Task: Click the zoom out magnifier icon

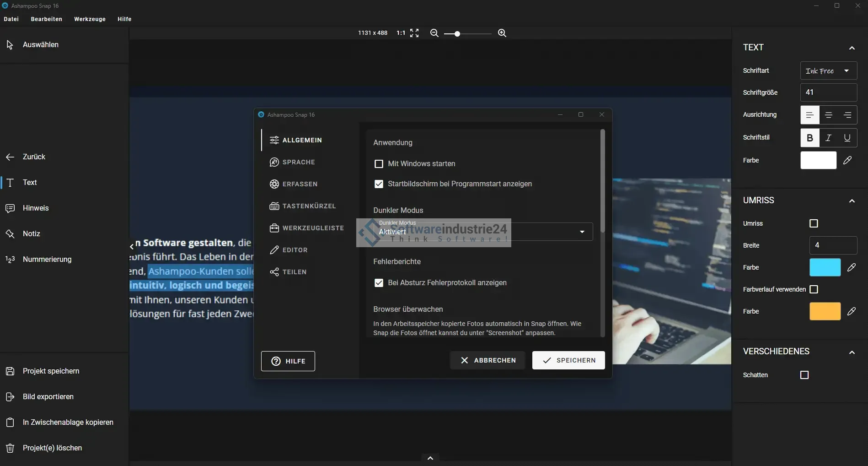Action: [434, 33]
